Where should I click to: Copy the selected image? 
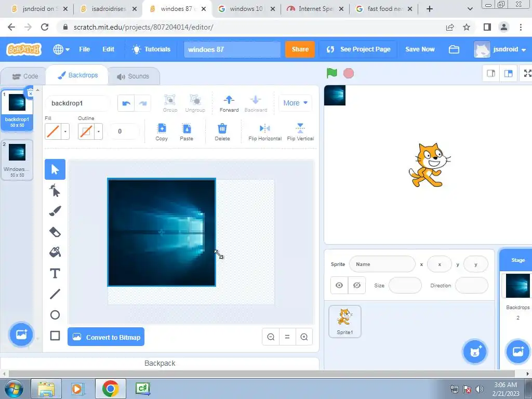click(x=162, y=131)
